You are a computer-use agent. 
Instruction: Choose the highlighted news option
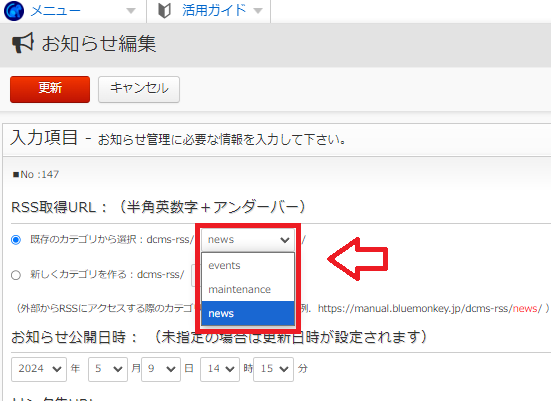click(x=248, y=313)
